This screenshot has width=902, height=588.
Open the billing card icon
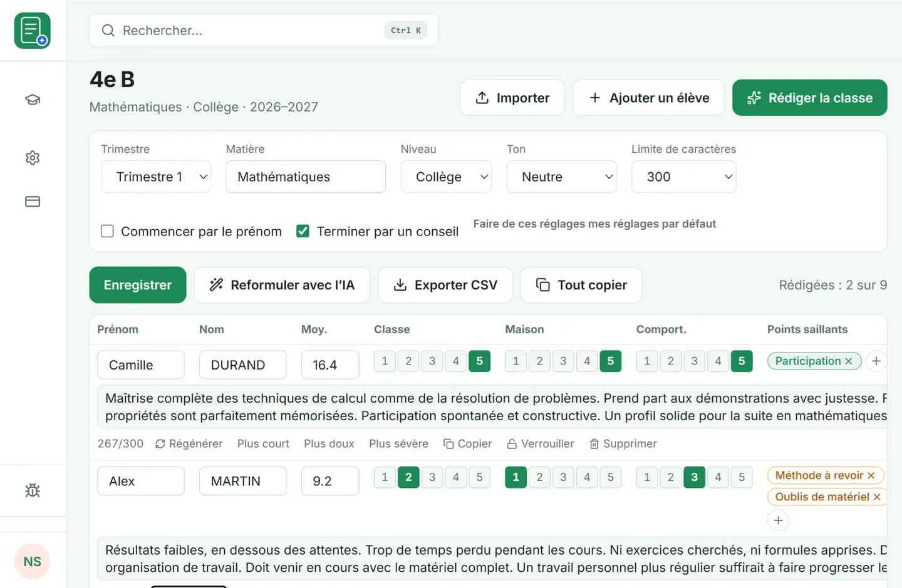pos(33,202)
